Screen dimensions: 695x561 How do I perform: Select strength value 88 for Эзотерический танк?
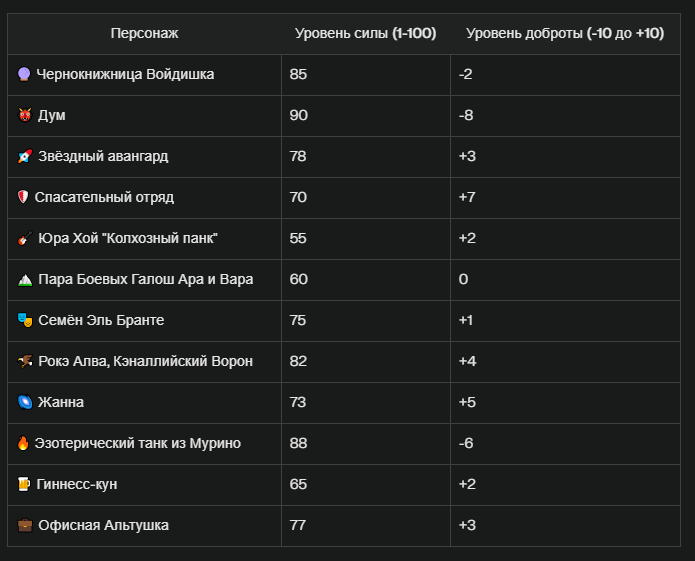pyautogui.click(x=298, y=443)
